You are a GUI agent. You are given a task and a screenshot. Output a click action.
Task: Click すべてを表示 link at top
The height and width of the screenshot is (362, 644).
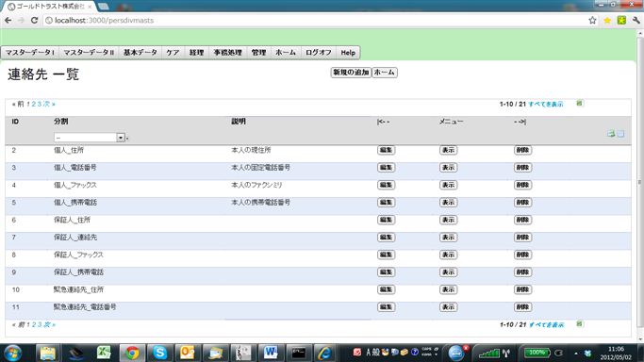tap(546, 105)
